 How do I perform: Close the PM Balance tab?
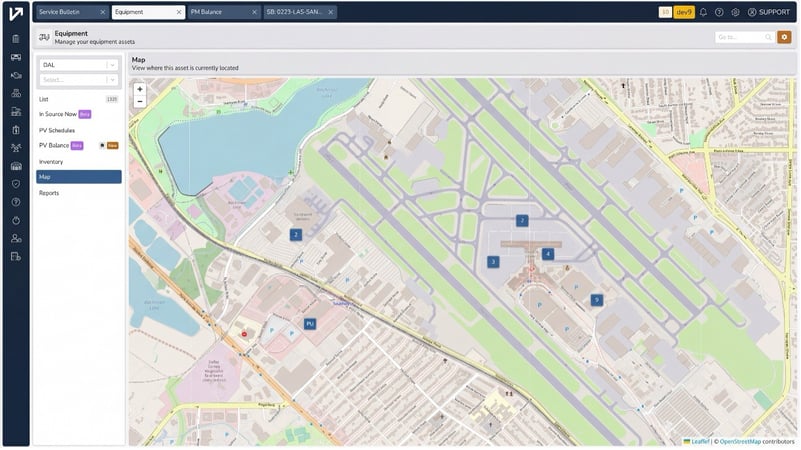tap(254, 12)
